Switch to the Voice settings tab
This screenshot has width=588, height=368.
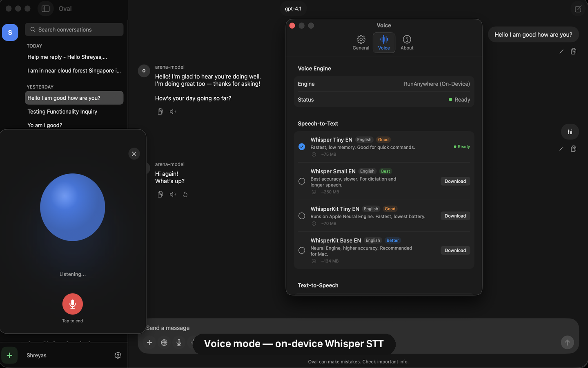[384, 43]
